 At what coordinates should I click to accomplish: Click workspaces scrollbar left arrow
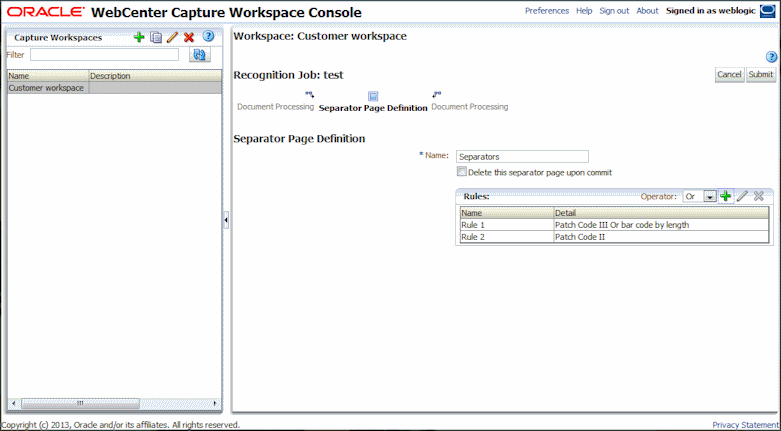pos(13,403)
